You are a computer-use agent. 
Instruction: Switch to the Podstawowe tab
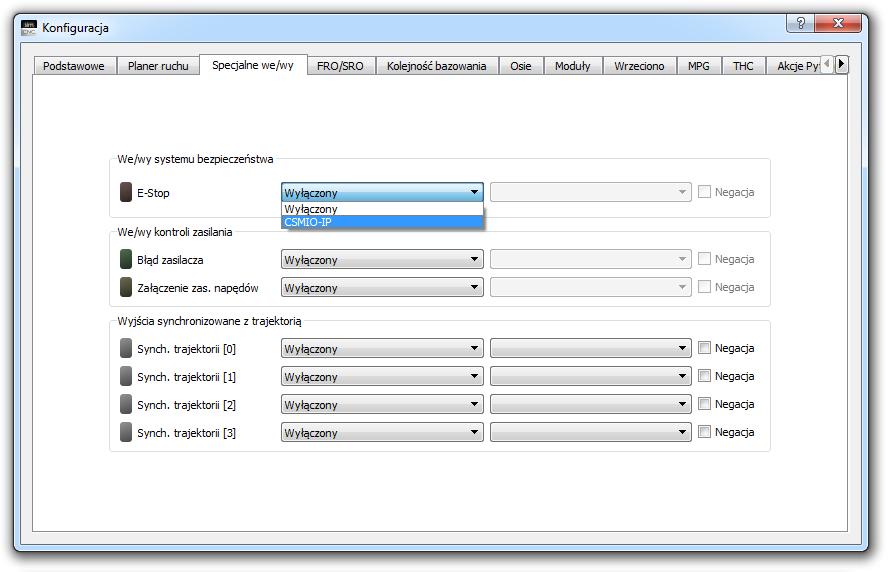coord(74,66)
